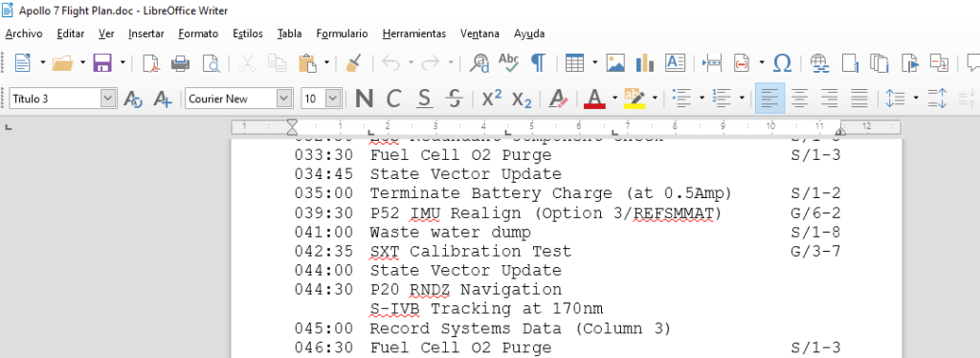Justify text
The height and width of the screenshot is (358, 980).
click(860, 98)
